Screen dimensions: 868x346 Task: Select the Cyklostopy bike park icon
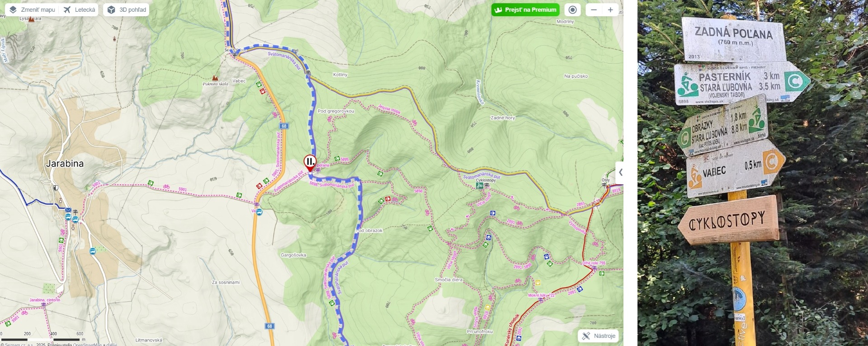(x=479, y=185)
